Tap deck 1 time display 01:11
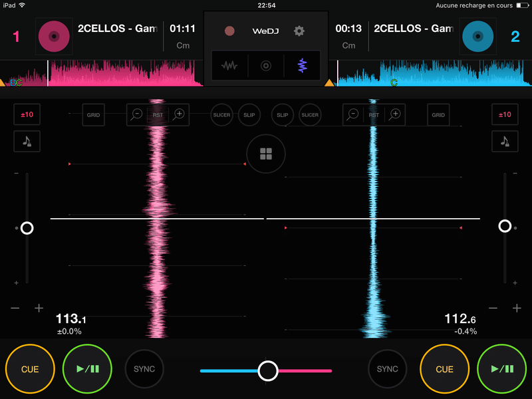Screen dimensions: 532x399 click(x=182, y=29)
